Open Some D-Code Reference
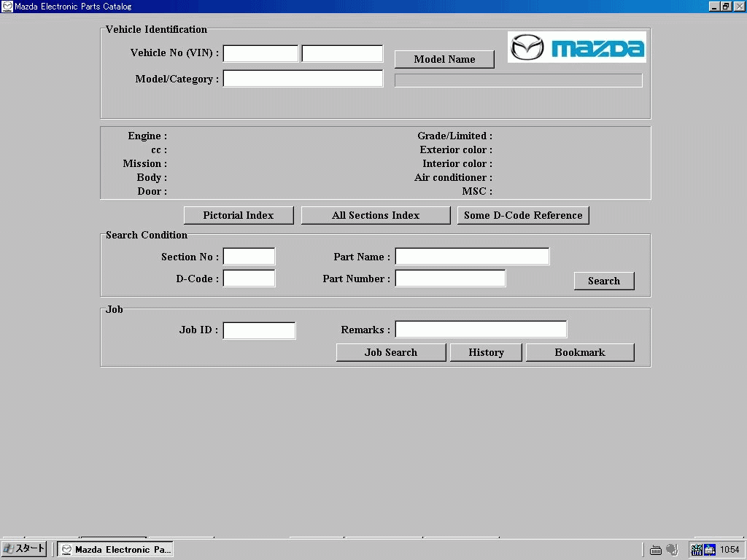Viewport: 747px width, 560px height. [523, 215]
